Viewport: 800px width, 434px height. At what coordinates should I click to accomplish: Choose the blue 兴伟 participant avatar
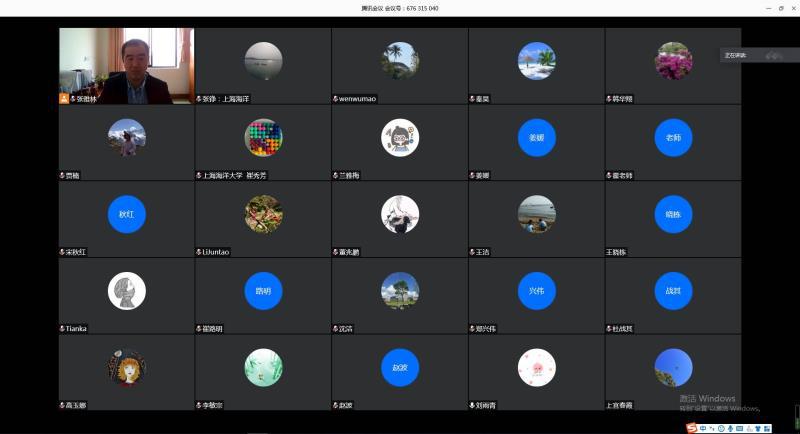pos(536,291)
